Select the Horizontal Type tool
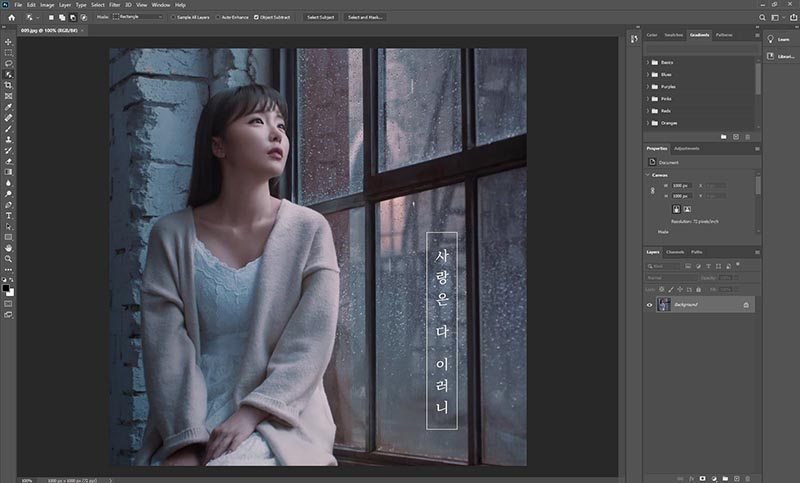 [8, 216]
